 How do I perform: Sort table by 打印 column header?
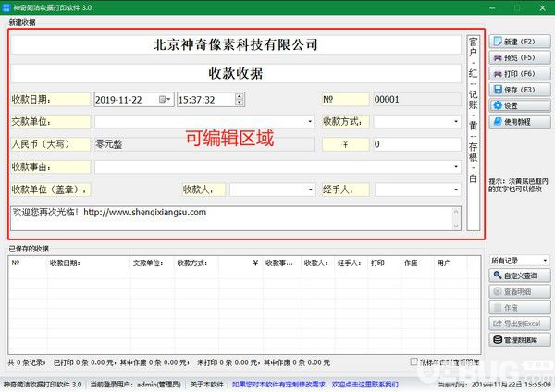(385, 263)
